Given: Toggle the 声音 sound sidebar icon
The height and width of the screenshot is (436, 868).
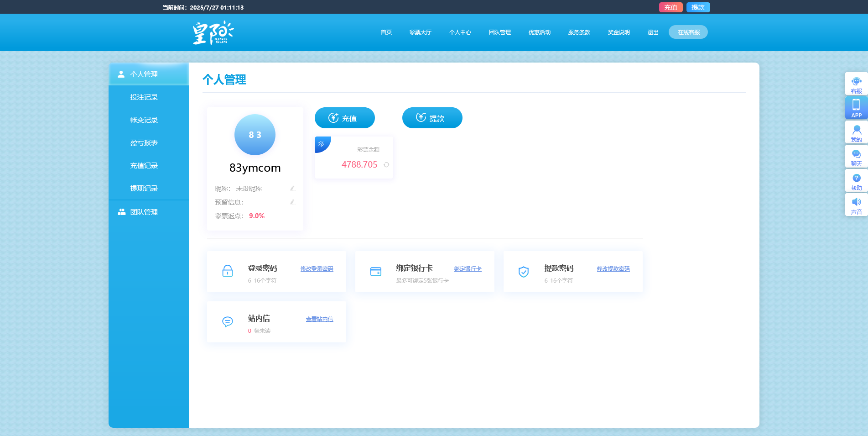Looking at the screenshot, I should [x=856, y=205].
